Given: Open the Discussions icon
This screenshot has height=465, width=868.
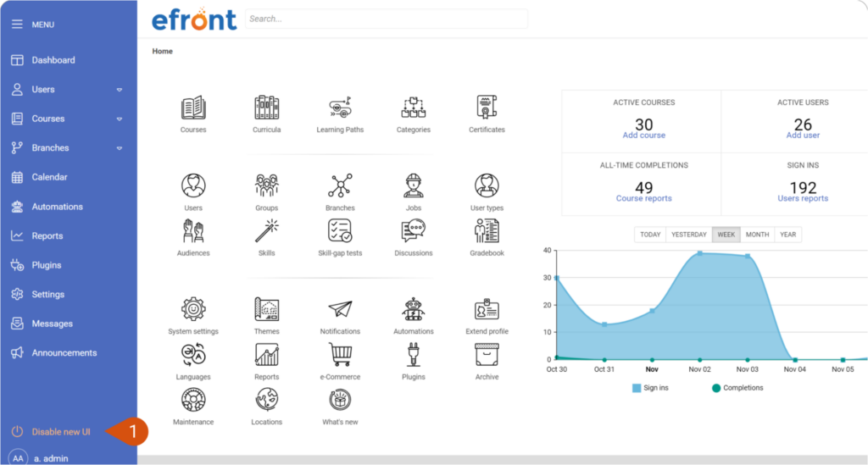Looking at the screenshot, I should tap(414, 231).
